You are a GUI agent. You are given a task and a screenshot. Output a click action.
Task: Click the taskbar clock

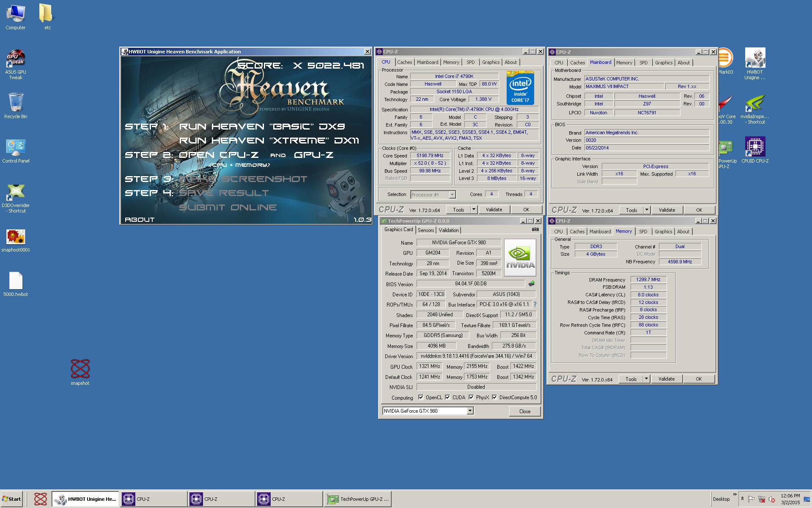pyautogui.click(x=790, y=499)
